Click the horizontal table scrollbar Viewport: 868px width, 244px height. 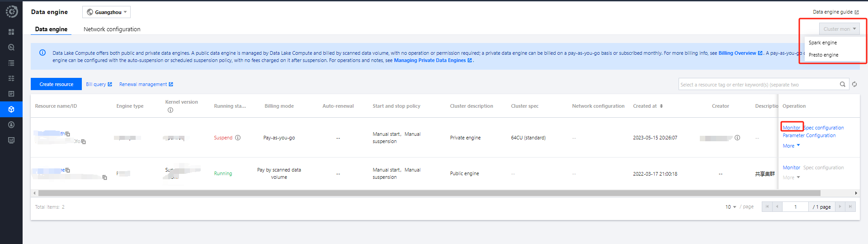(429, 193)
